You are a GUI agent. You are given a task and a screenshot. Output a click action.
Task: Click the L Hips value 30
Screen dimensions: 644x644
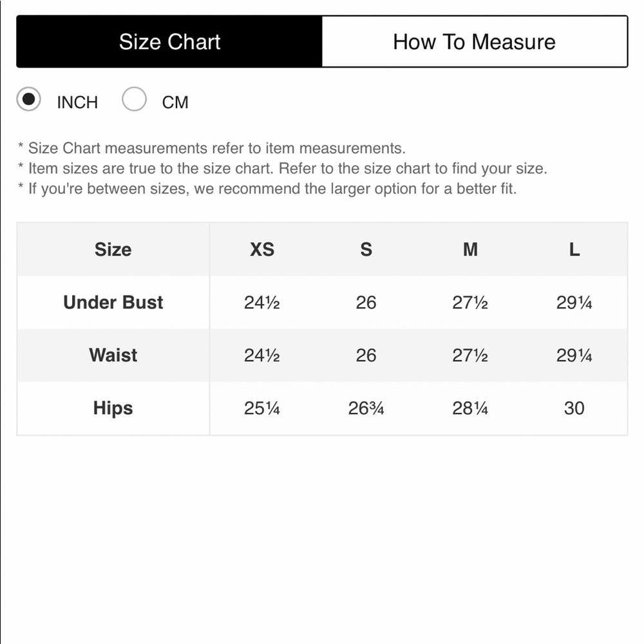pyautogui.click(x=574, y=408)
